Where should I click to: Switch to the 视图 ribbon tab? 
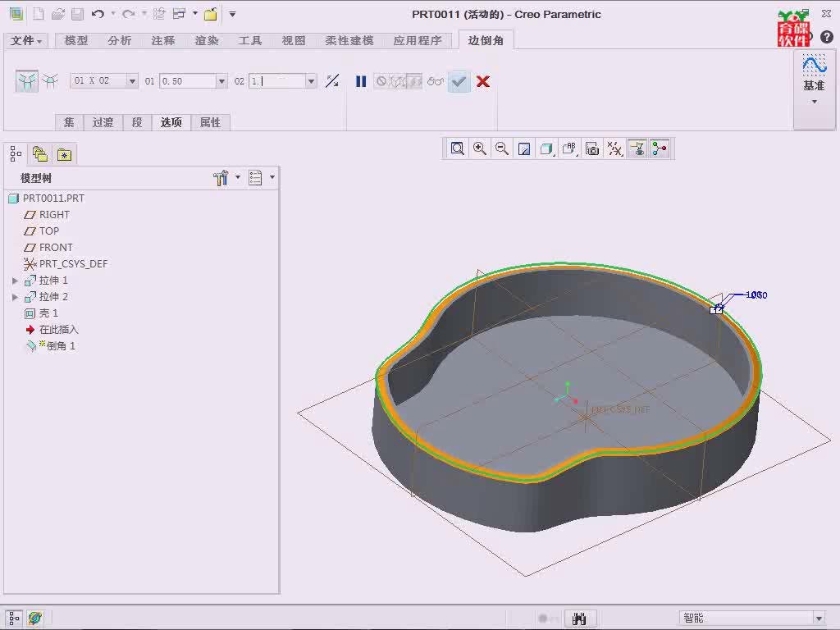coord(294,41)
